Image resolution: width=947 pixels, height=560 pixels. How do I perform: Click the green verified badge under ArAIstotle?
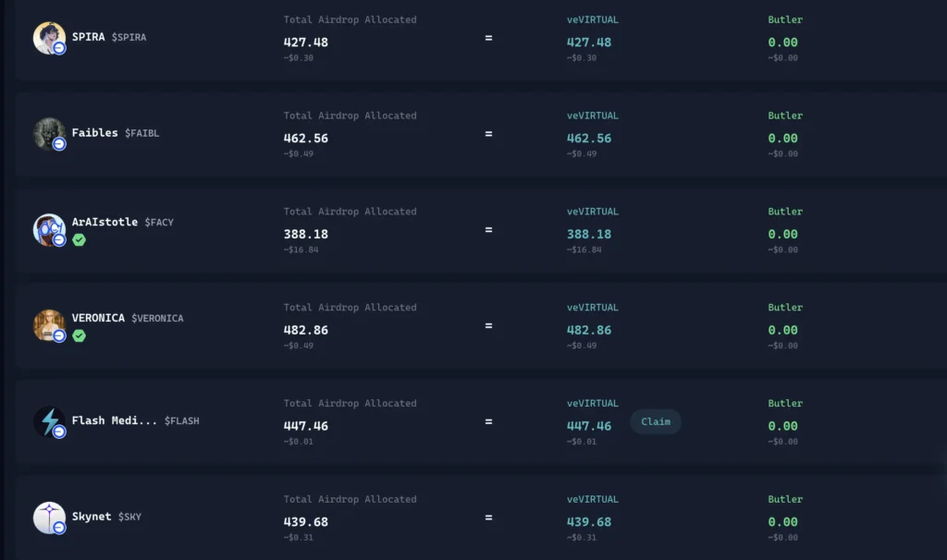point(80,240)
